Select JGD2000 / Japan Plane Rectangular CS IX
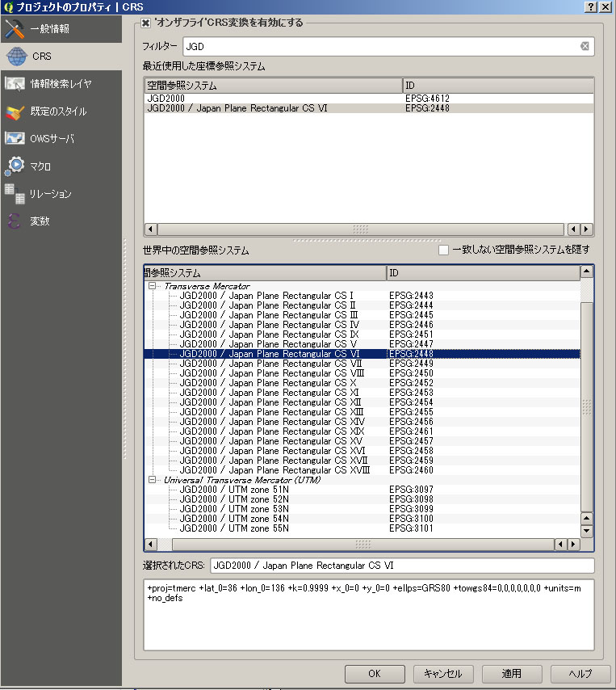 click(x=269, y=334)
